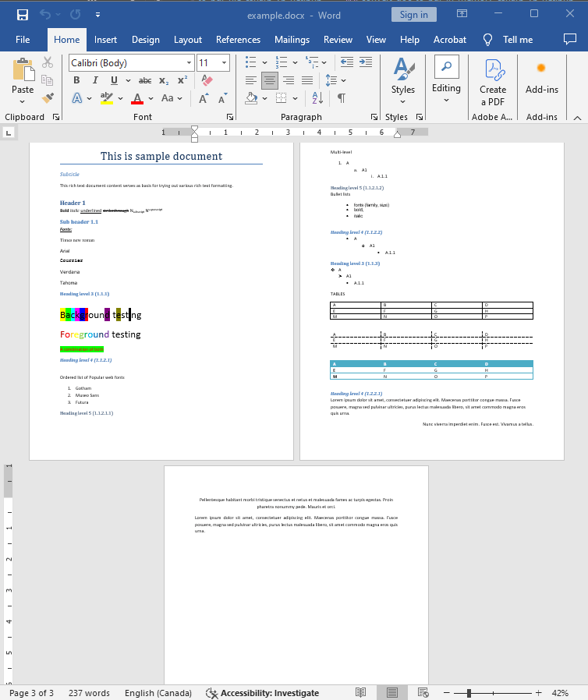Click Accessibility: Investigate status
The height and width of the screenshot is (700, 588).
coord(263,693)
